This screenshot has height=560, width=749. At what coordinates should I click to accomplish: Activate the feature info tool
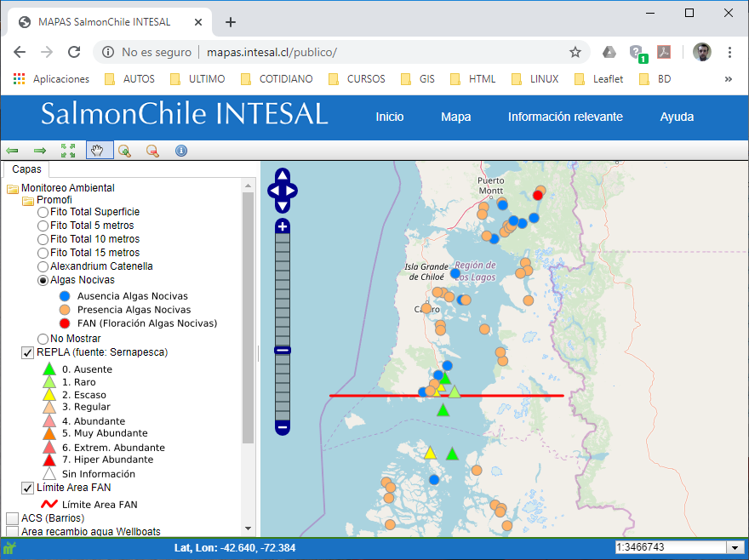pyautogui.click(x=181, y=151)
